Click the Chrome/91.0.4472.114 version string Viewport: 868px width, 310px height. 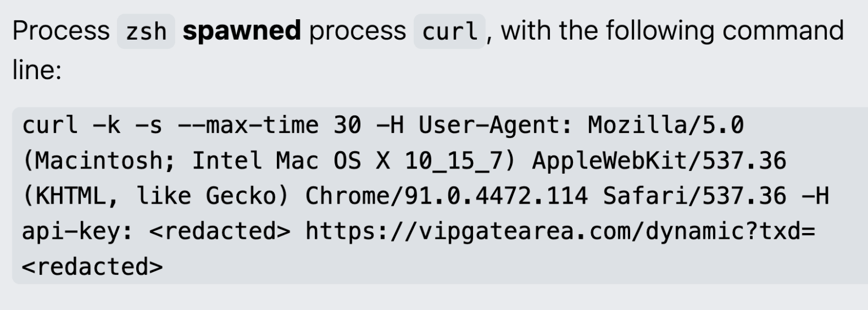pyautogui.click(x=446, y=196)
